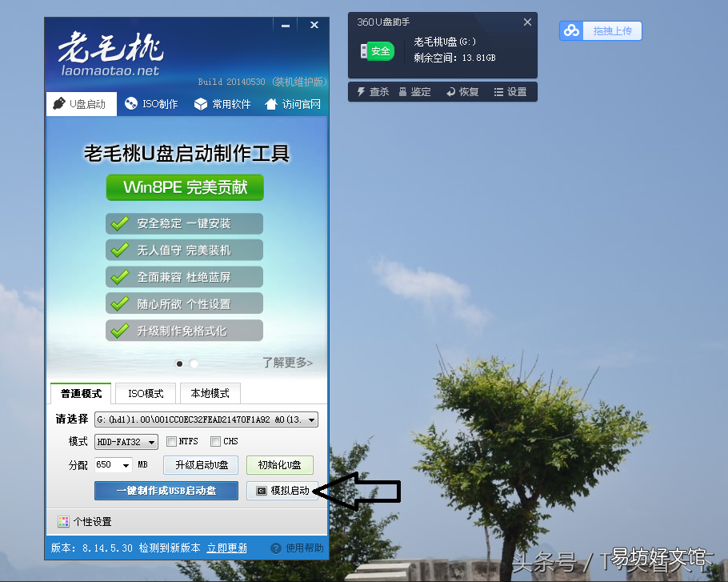The width and height of the screenshot is (728, 582).
Task: Select the first banner page dot
Action: [179, 363]
